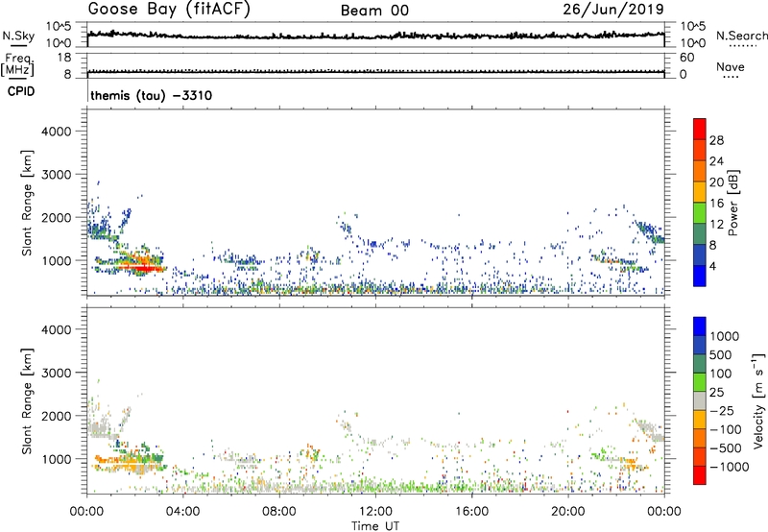
Task: Click the '12:00' time axis tick label
Action: pos(375,512)
